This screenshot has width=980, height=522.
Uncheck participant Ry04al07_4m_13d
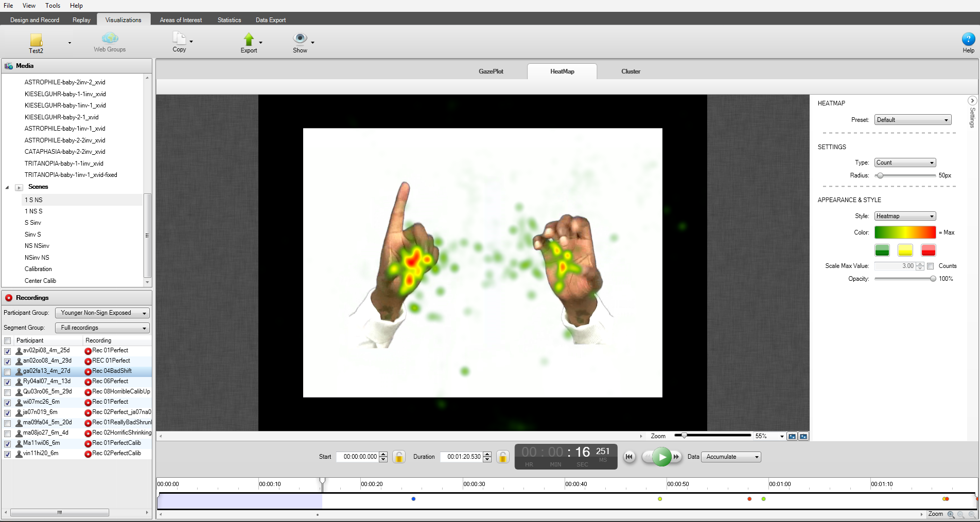point(8,382)
